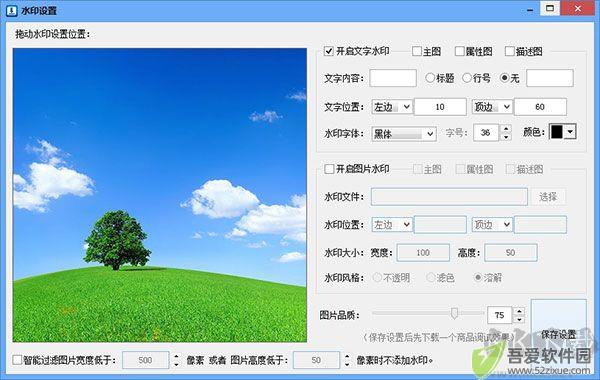
Task: Increase the filter width value with the up arrow
Action: tap(176, 356)
